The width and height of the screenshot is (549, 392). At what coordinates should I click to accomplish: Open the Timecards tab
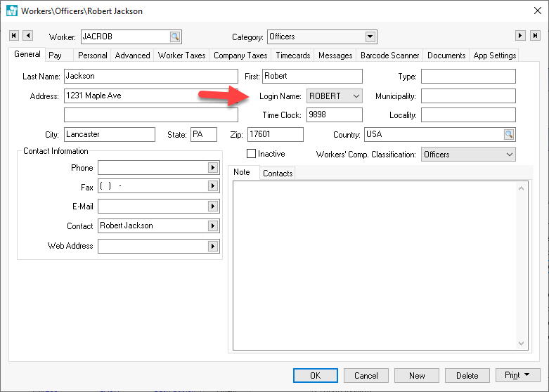[292, 55]
